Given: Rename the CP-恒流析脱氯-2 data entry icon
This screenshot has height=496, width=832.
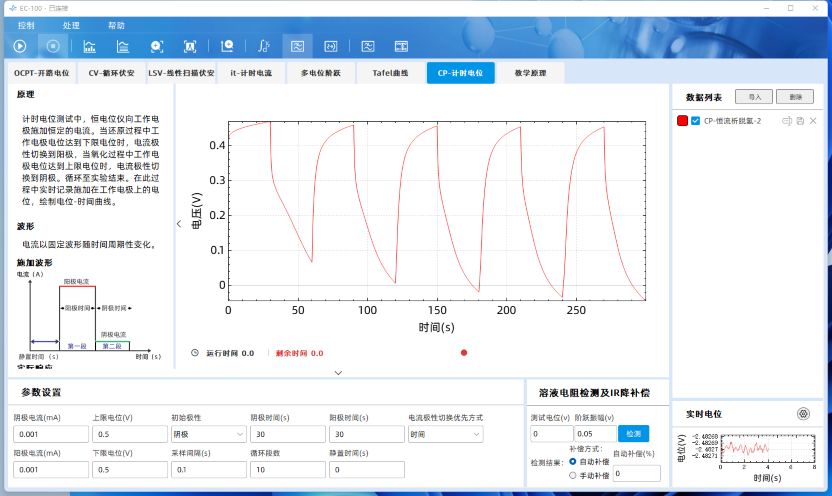Looking at the screenshot, I should 787,121.
